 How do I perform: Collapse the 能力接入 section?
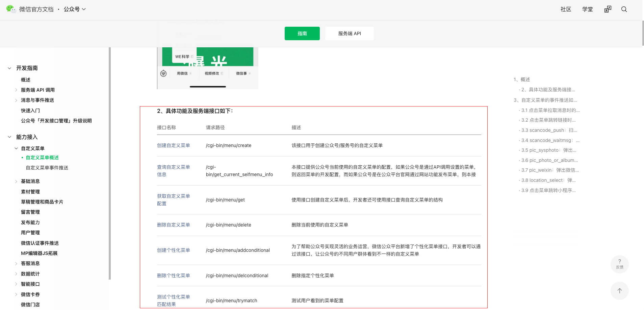click(9, 137)
